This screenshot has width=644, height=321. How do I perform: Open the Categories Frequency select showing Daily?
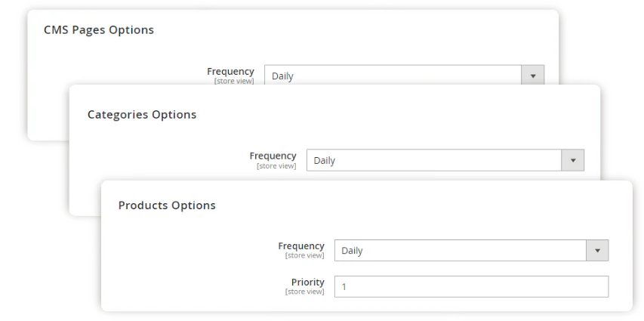click(434, 160)
